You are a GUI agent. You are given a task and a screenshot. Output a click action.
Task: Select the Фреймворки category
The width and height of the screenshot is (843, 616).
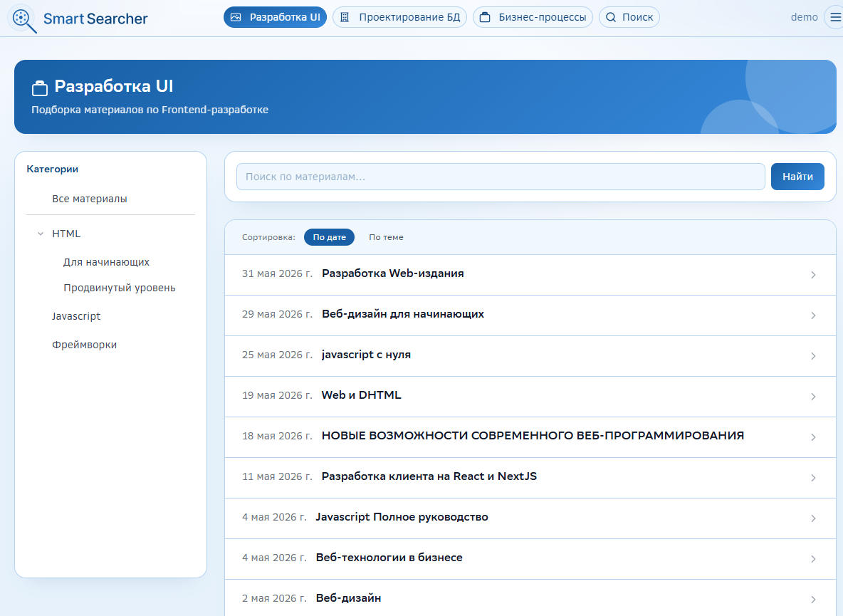(x=85, y=345)
